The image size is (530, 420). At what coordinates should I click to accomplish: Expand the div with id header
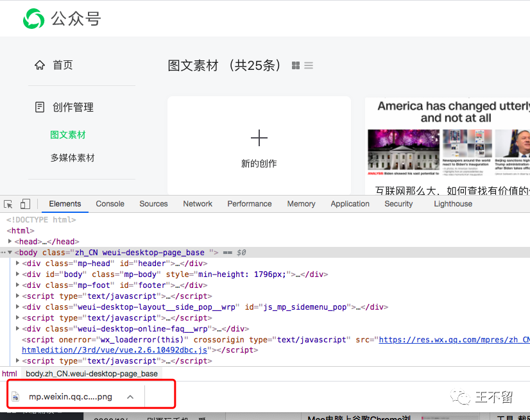coord(17,264)
